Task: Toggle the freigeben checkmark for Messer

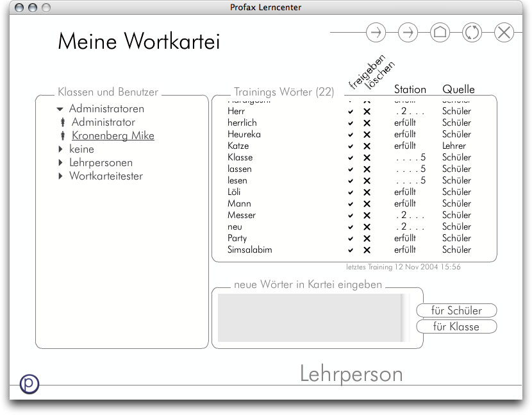Action: coord(351,216)
